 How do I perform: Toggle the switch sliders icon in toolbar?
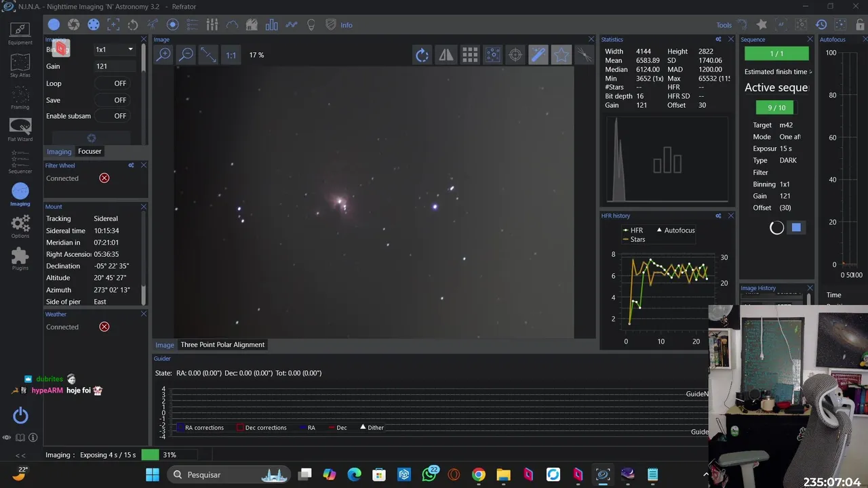click(212, 25)
